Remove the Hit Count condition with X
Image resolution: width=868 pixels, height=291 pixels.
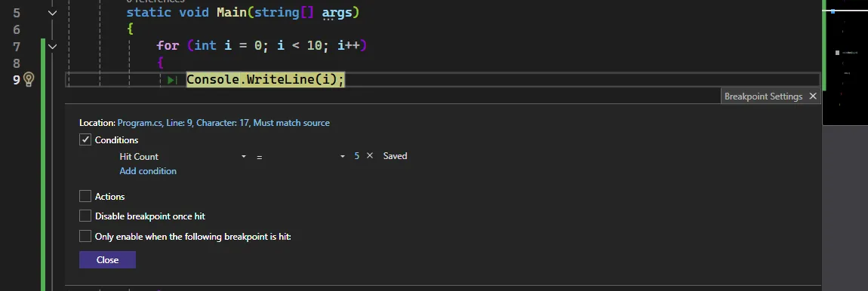[x=370, y=156]
